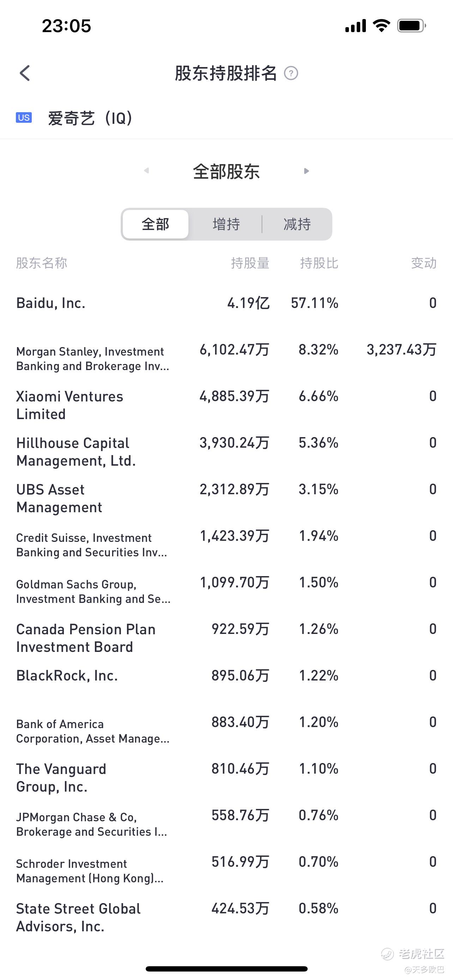Open the 全部股东 category selector

click(226, 171)
